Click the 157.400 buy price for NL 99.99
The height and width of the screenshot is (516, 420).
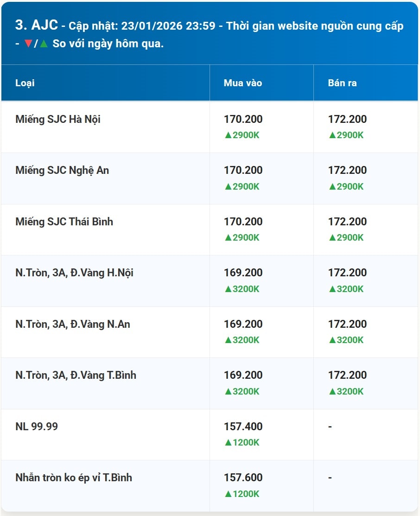243,427
